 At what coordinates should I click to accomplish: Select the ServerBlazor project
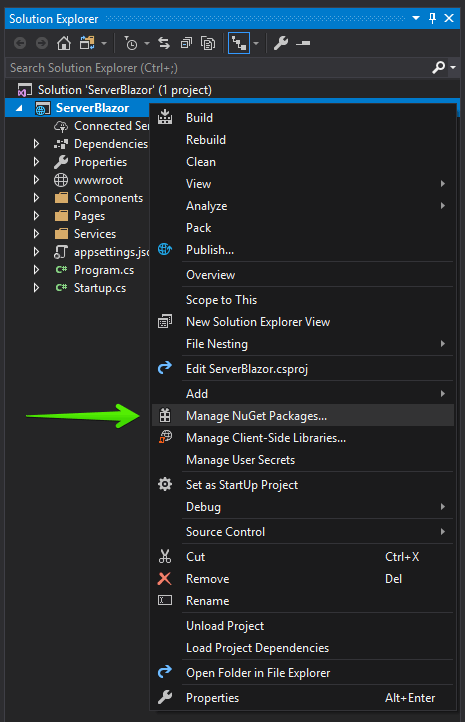[x=92, y=108]
